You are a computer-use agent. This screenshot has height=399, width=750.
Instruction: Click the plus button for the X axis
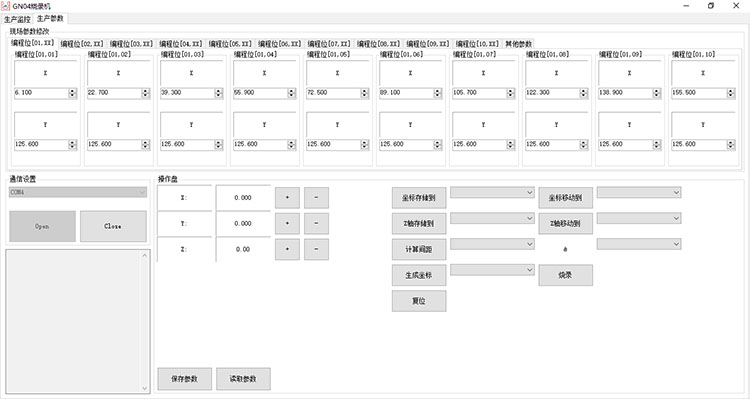point(287,198)
